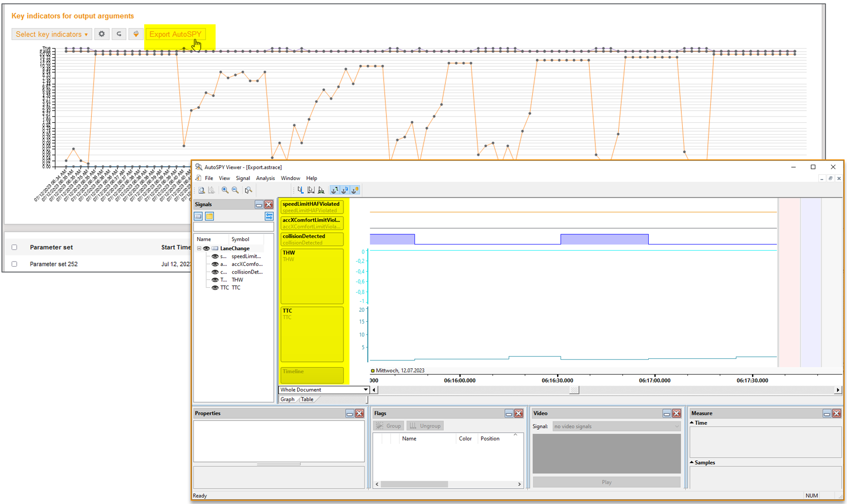847x504 pixels.
Task: Toggle the first anchor icon in toolbar
Action: [334, 190]
